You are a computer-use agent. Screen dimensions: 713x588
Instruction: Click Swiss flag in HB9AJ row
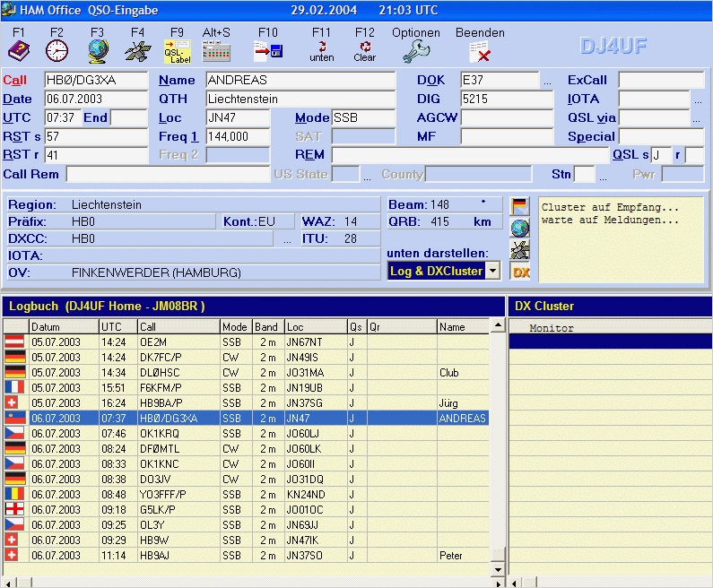click(x=12, y=555)
